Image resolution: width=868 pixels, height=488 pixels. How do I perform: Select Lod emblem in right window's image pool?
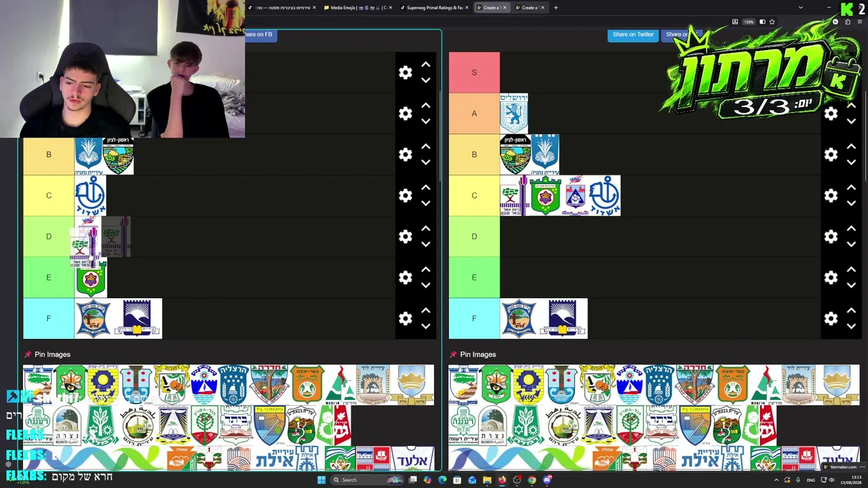[797, 384]
